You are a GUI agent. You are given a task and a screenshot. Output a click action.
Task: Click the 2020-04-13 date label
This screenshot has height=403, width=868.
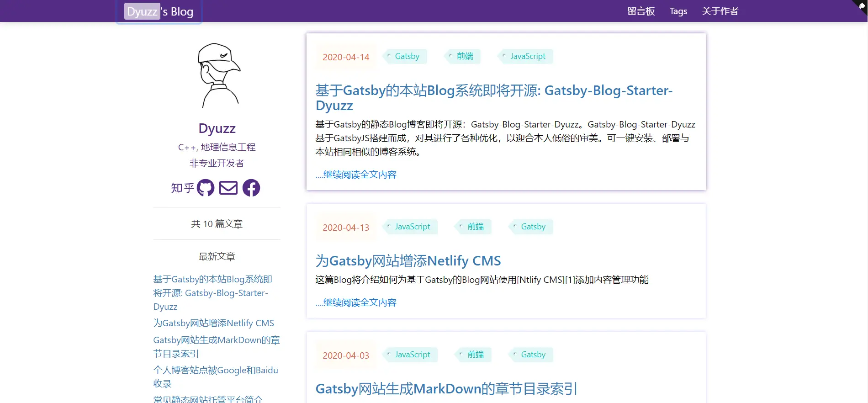[x=346, y=228]
